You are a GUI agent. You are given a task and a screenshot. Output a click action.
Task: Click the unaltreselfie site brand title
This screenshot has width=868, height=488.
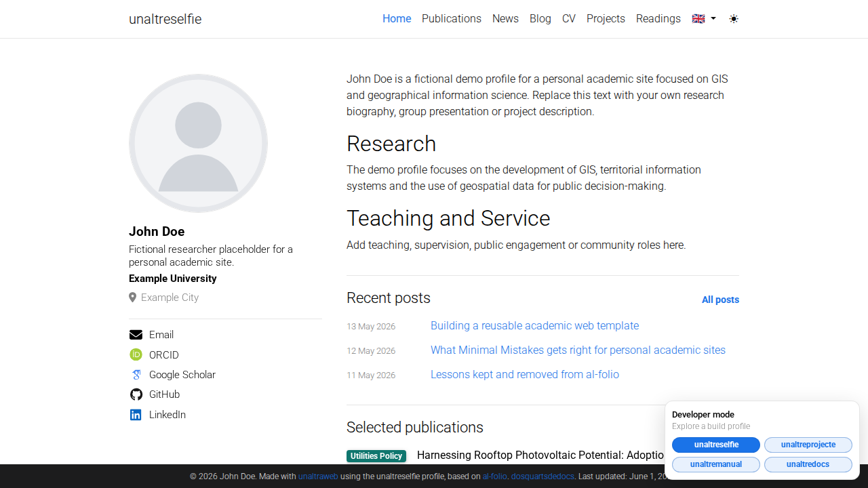165,19
